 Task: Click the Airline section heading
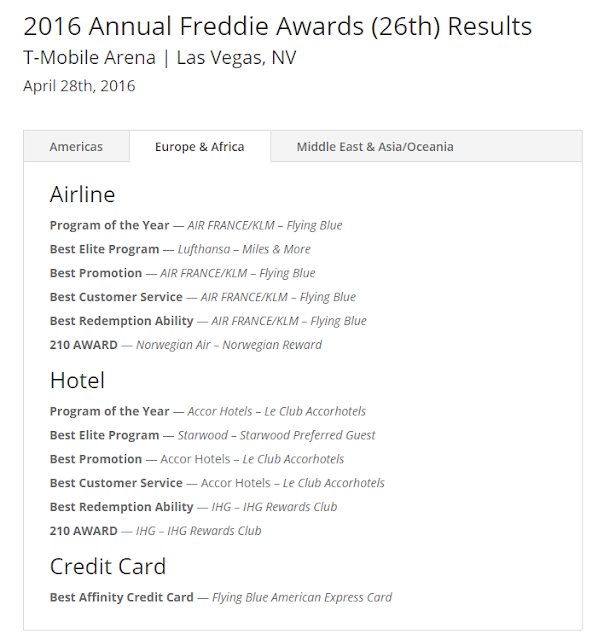(x=82, y=194)
